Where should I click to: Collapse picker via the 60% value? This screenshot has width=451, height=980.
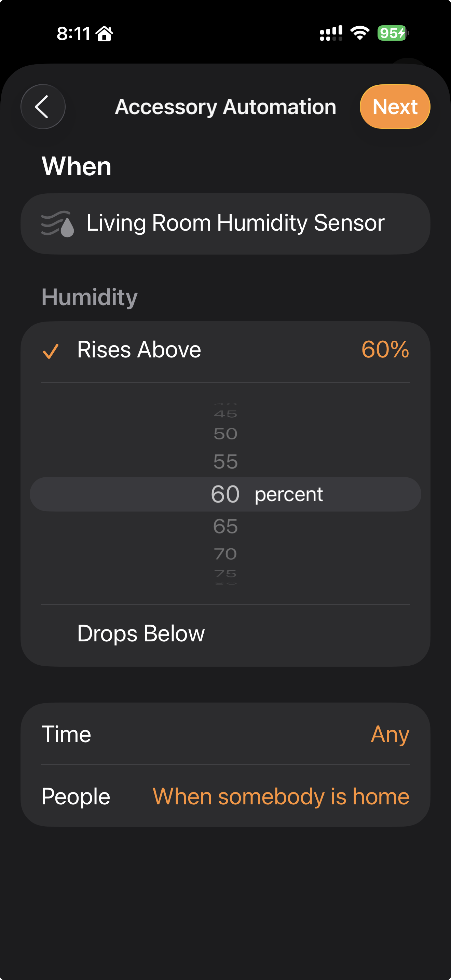(x=385, y=350)
